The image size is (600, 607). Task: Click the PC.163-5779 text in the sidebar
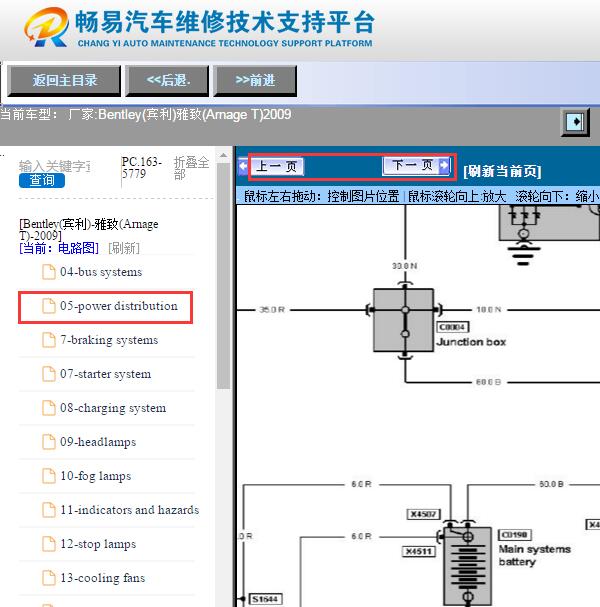pos(142,168)
